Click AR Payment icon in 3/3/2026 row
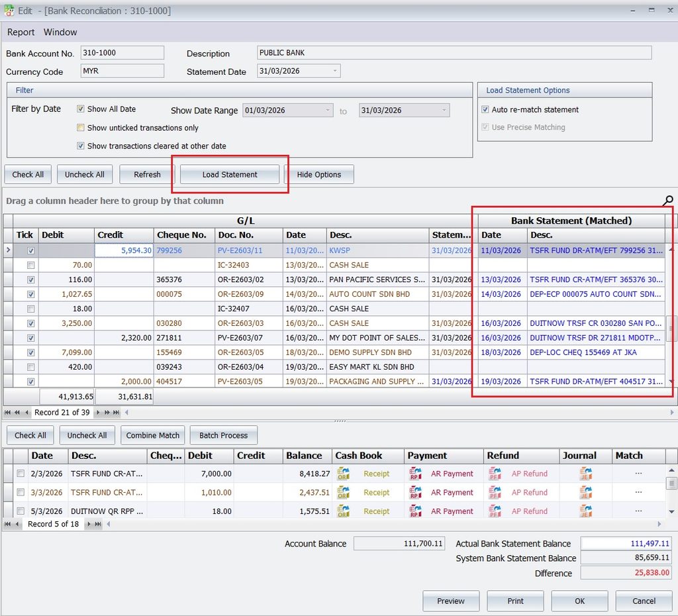 (416, 492)
